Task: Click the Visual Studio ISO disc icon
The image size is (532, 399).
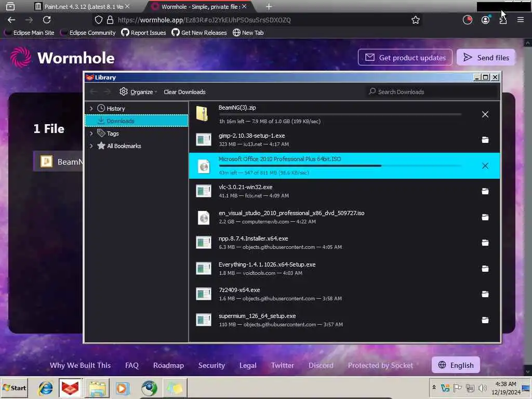Action: (x=204, y=218)
